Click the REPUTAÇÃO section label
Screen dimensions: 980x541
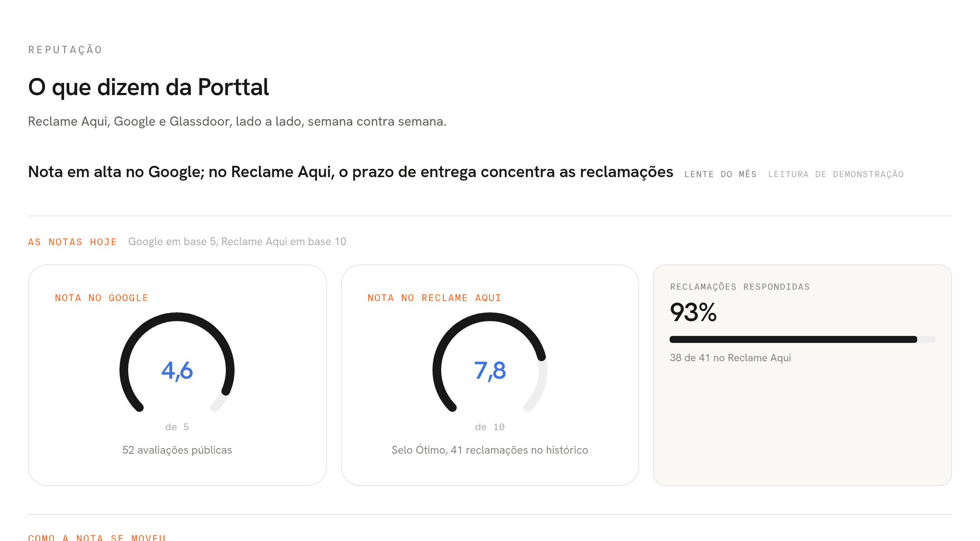[x=65, y=50]
